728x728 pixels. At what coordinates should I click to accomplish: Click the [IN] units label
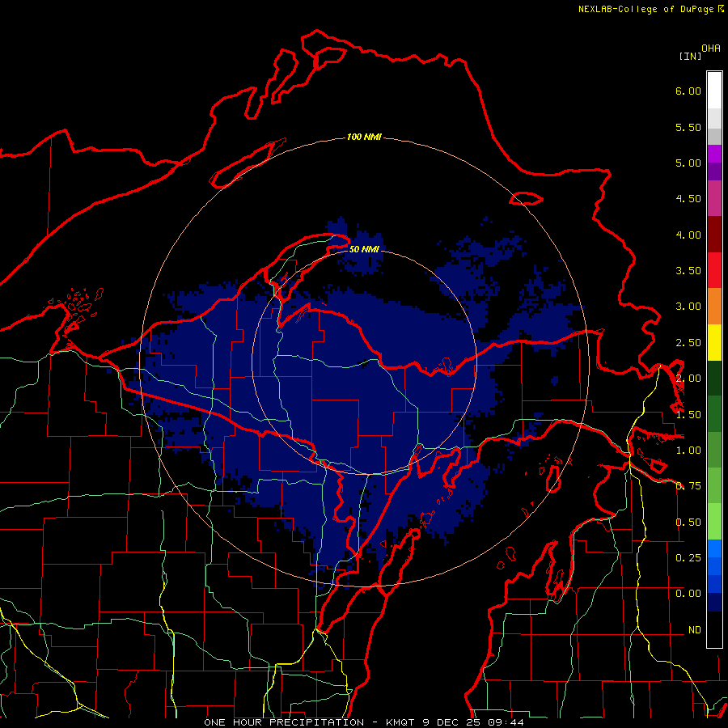click(x=691, y=56)
